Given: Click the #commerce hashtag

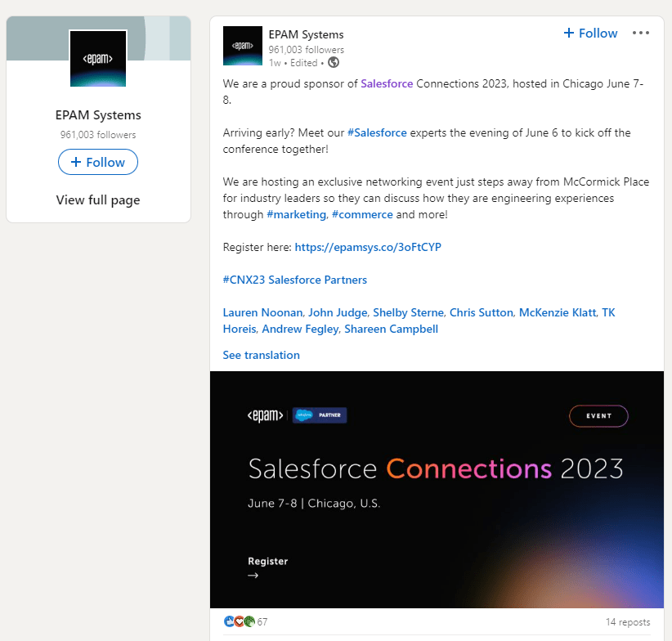Looking at the screenshot, I should 362,214.
